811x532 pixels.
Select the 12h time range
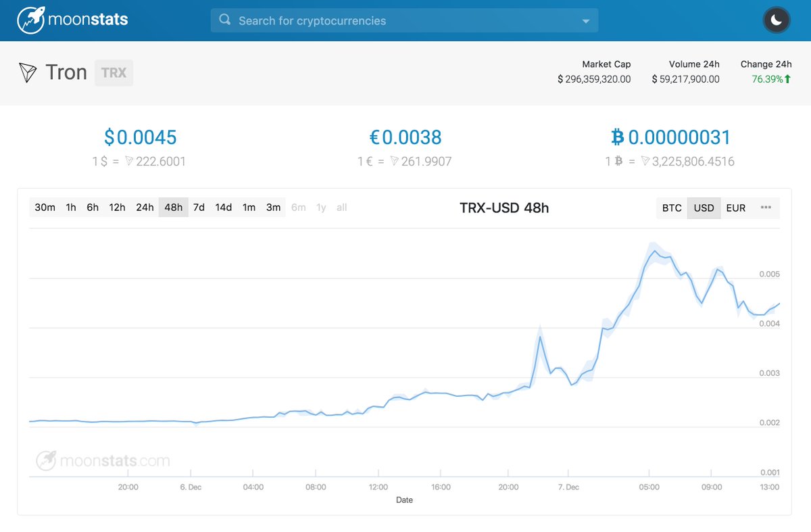coord(118,208)
